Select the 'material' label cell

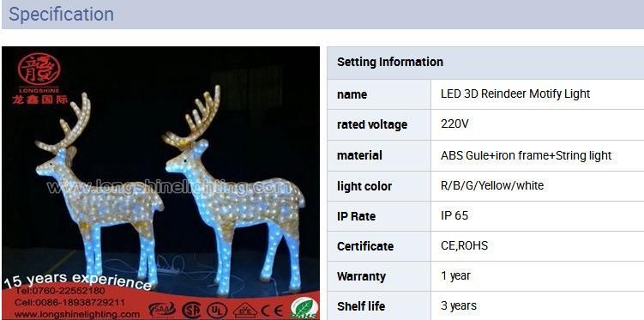coord(379,155)
